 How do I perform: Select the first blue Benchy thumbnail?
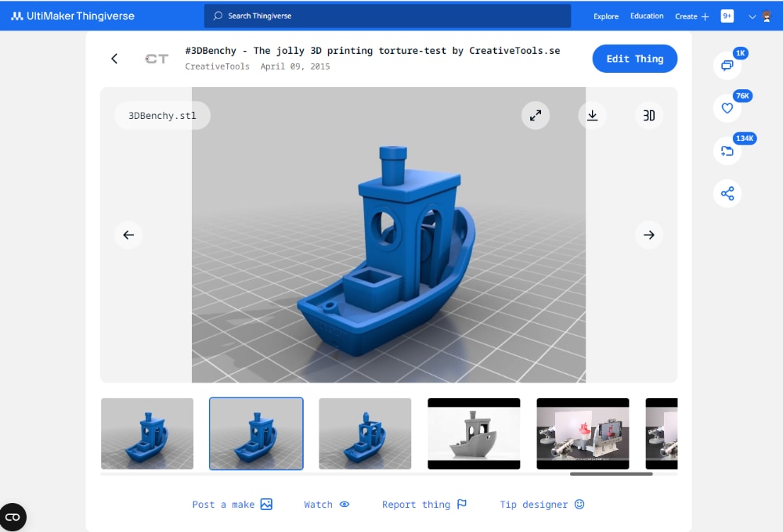tap(147, 433)
